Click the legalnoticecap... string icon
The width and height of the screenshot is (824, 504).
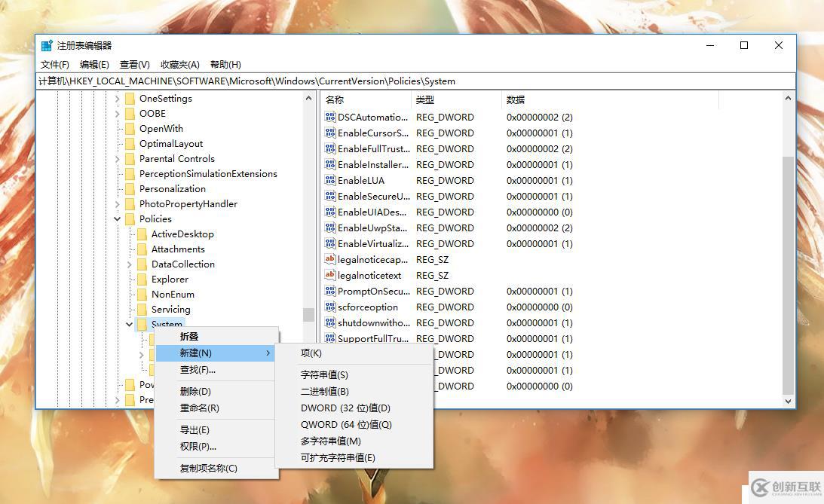[330, 259]
